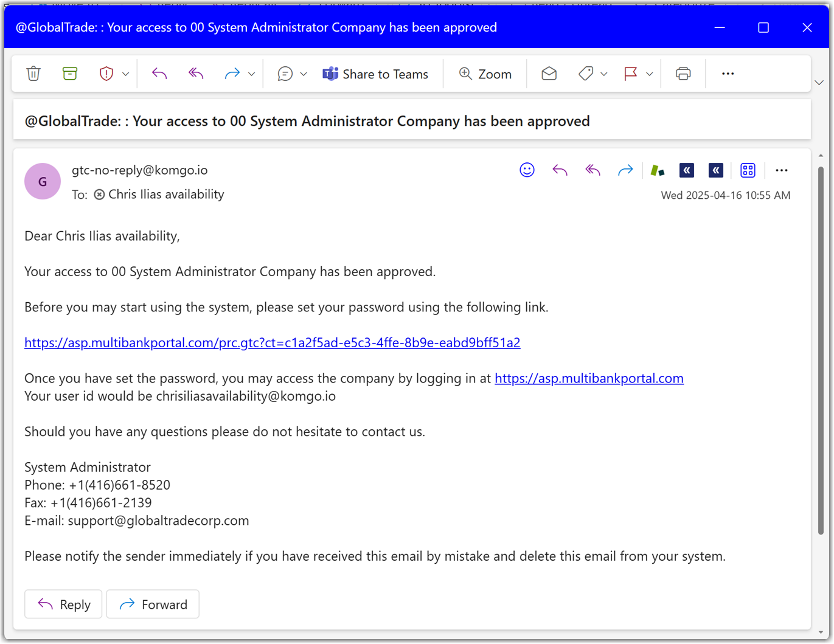Maximize the message window
Viewport: 834px width, 644px height.
point(763,27)
